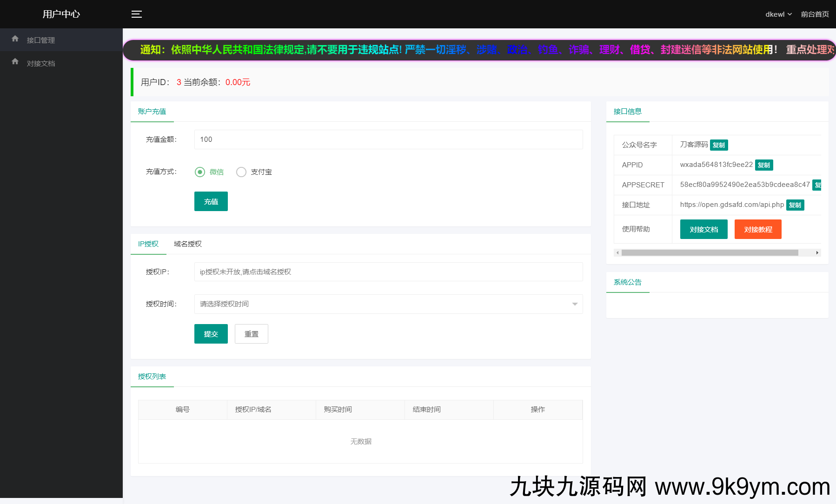This screenshot has height=504, width=836.
Task: Copy the 接口地址 URL
Action: coord(795,205)
